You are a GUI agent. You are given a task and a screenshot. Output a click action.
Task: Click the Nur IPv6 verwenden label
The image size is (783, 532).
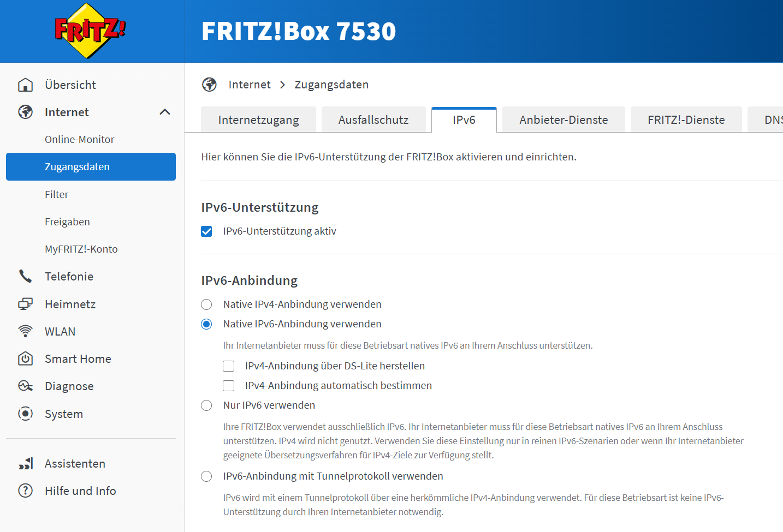click(269, 405)
